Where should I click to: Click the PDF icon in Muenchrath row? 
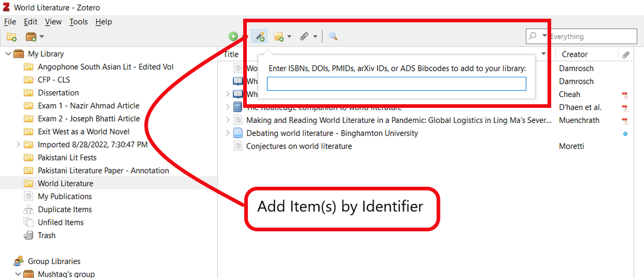click(625, 121)
